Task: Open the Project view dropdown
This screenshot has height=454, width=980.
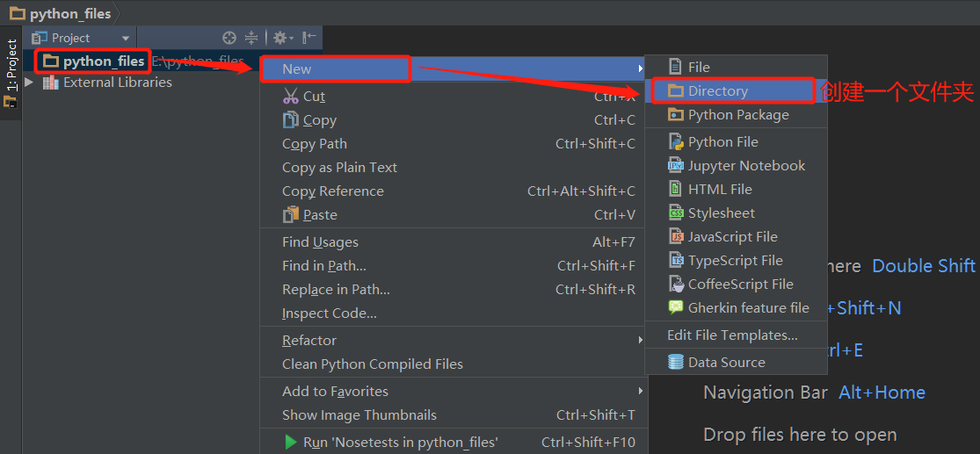Action: tap(126, 38)
